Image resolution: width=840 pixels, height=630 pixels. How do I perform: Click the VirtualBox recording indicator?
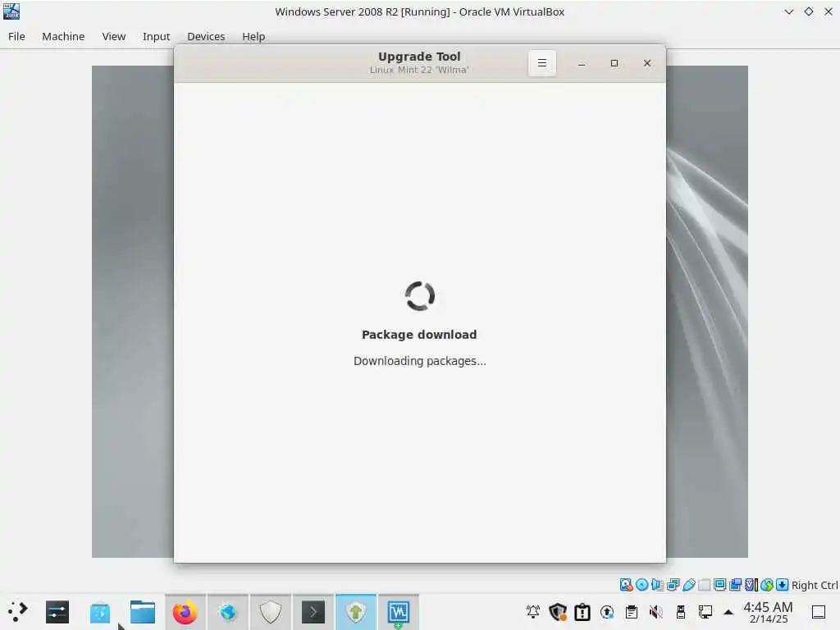tap(736, 584)
